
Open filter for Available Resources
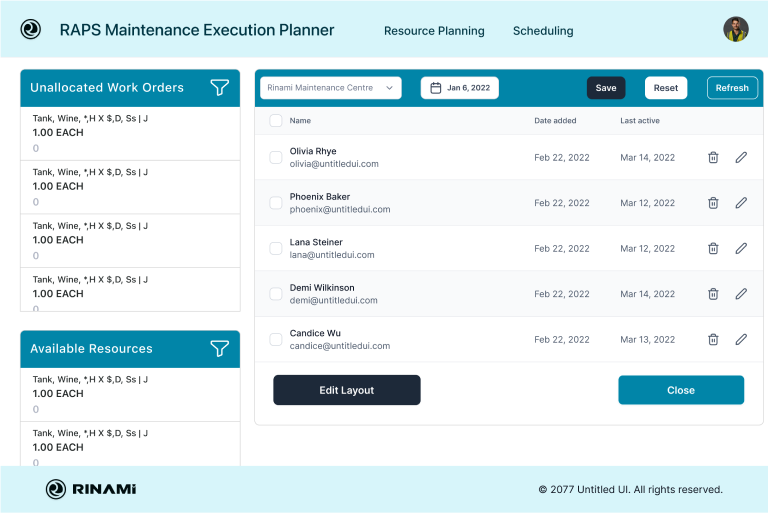click(220, 349)
